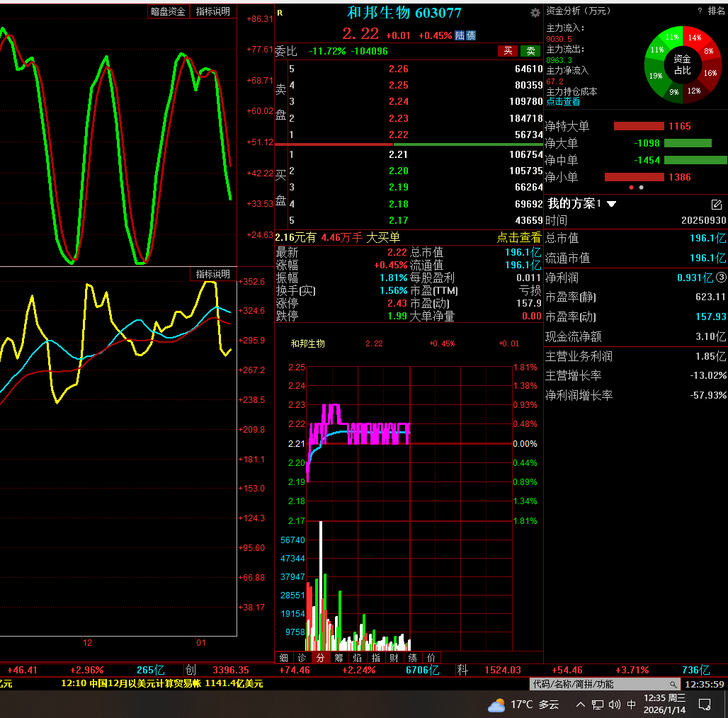This screenshot has height=718, width=728.
Task: Edit 我的方案1 with pencil icon
Action: pyautogui.click(x=716, y=204)
